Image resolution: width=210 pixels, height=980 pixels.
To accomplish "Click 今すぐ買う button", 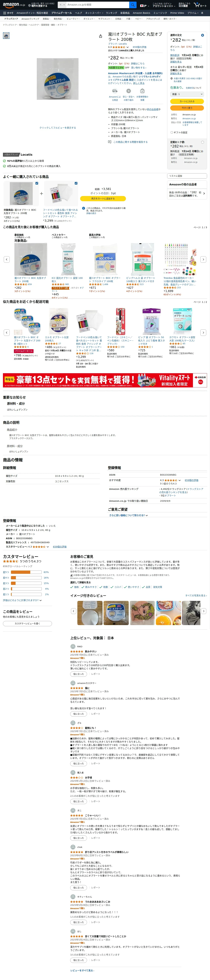I will click(x=187, y=108).
